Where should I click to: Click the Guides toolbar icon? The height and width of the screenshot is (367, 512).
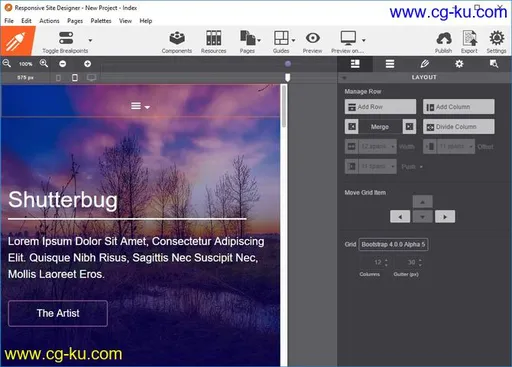(x=281, y=38)
